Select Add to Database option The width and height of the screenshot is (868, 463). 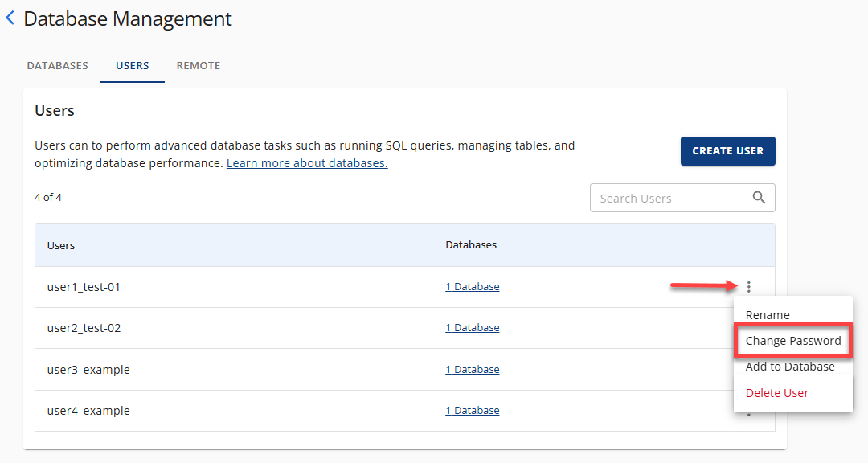coord(791,367)
